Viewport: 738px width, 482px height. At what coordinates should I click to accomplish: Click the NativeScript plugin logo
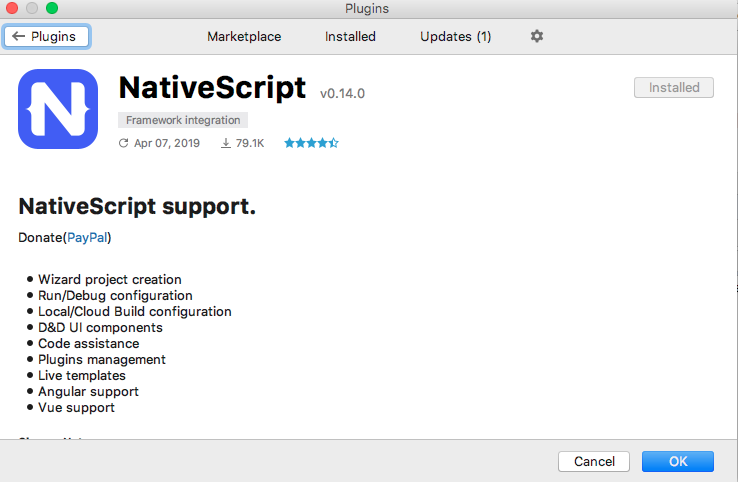[x=58, y=109]
